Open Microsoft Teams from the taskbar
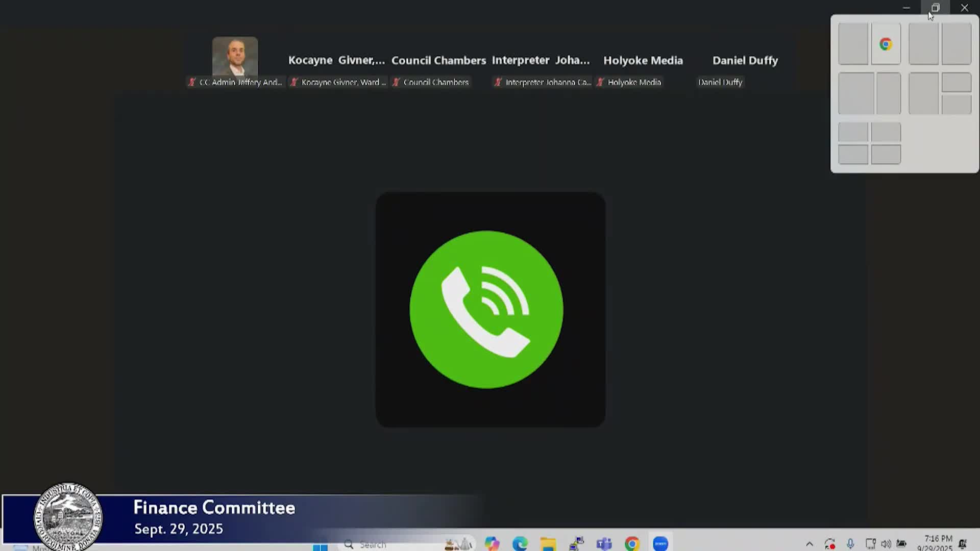The width and height of the screenshot is (980, 551). pos(604,544)
